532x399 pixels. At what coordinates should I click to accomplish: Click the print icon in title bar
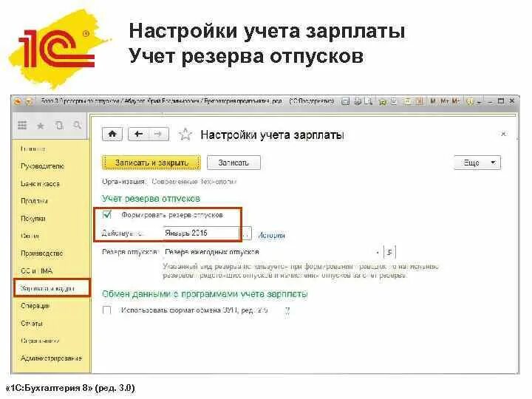pos(358,101)
